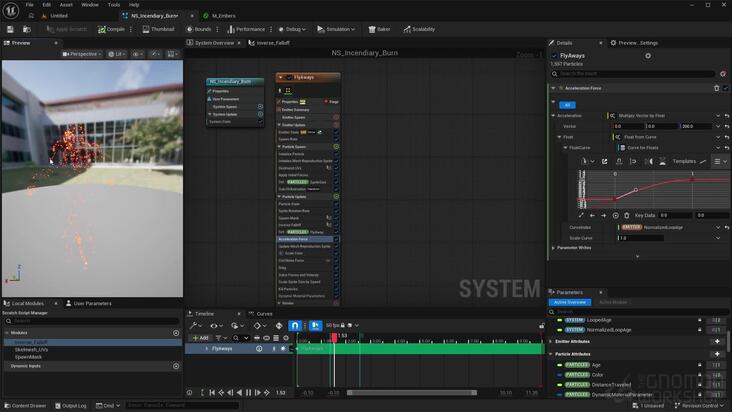Viewport: 732px width, 412px height.
Task: Toggle Bounds display in toolbar
Action: pyautogui.click(x=199, y=29)
